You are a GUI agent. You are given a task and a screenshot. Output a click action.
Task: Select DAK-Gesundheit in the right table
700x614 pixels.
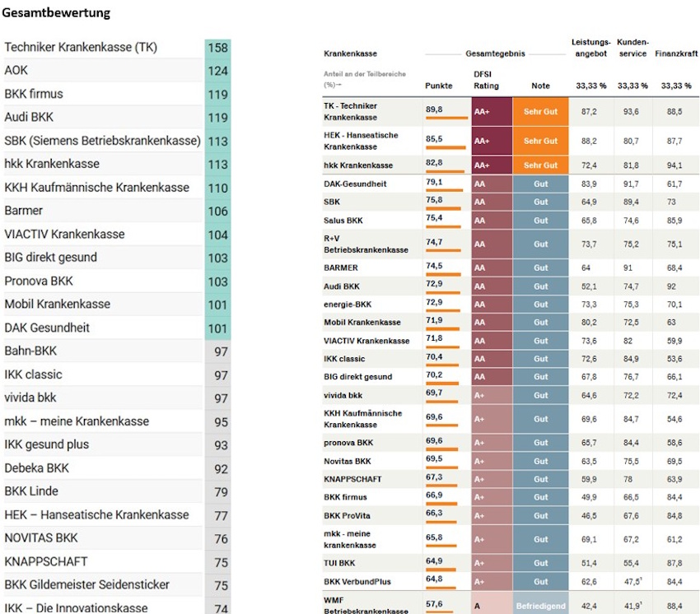click(355, 184)
